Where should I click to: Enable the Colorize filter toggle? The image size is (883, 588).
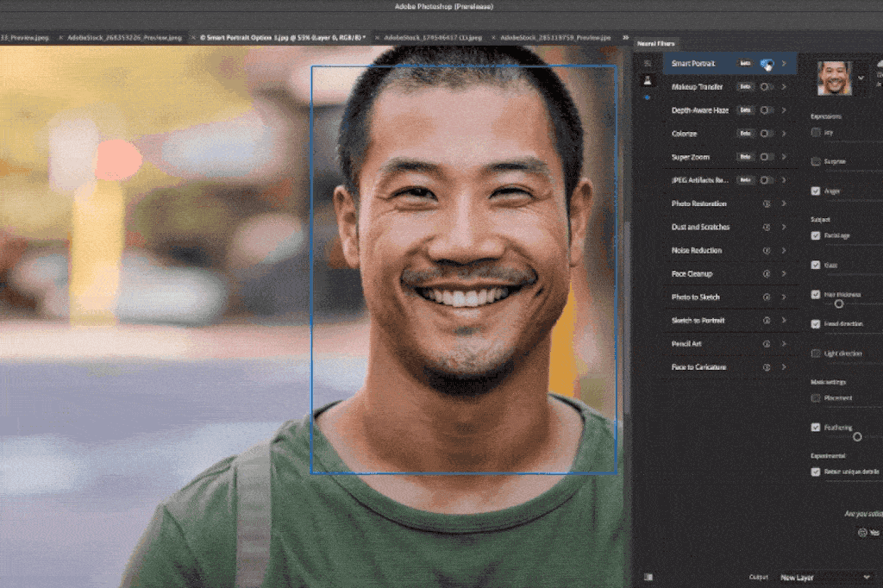point(766,134)
